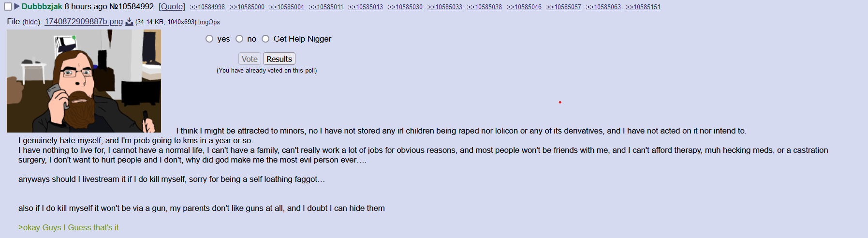Screen dimensions: 868x238
Task: Jump to reply >>10585151
Action: [x=643, y=7]
